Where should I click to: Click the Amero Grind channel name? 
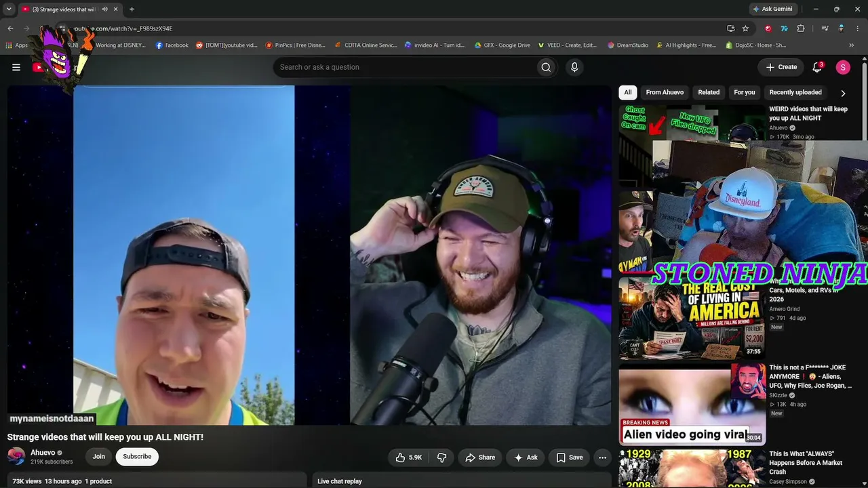784,309
